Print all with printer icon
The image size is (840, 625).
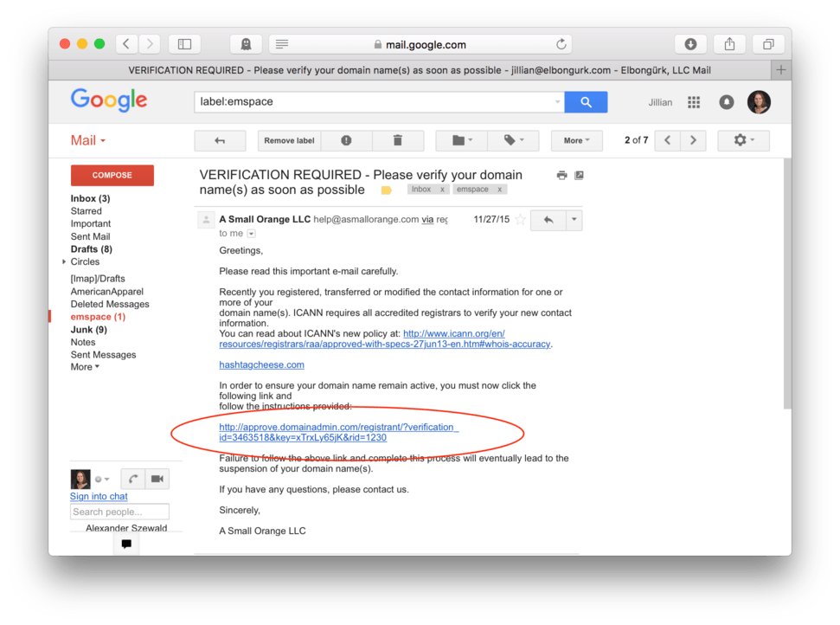pos(561,175)
